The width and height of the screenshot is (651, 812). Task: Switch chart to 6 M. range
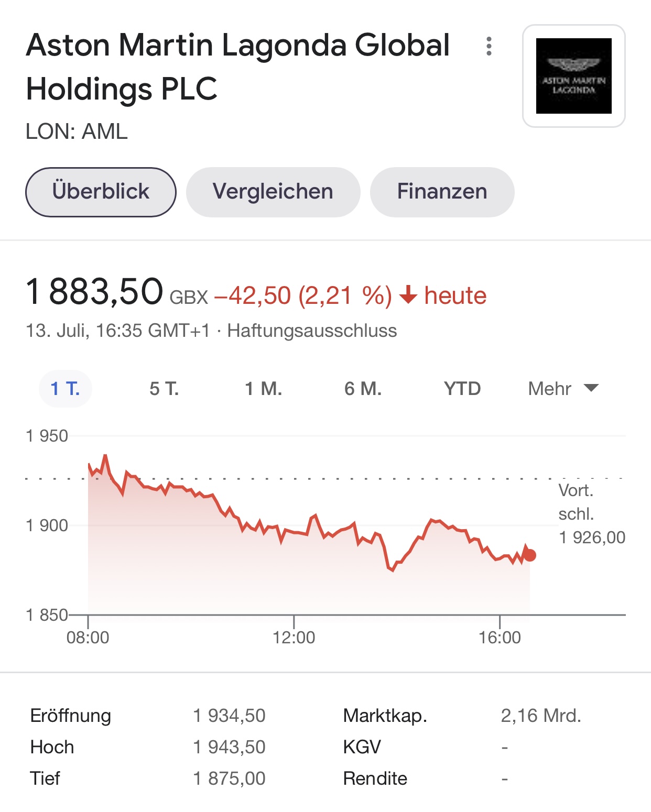[x=363, y=389]
